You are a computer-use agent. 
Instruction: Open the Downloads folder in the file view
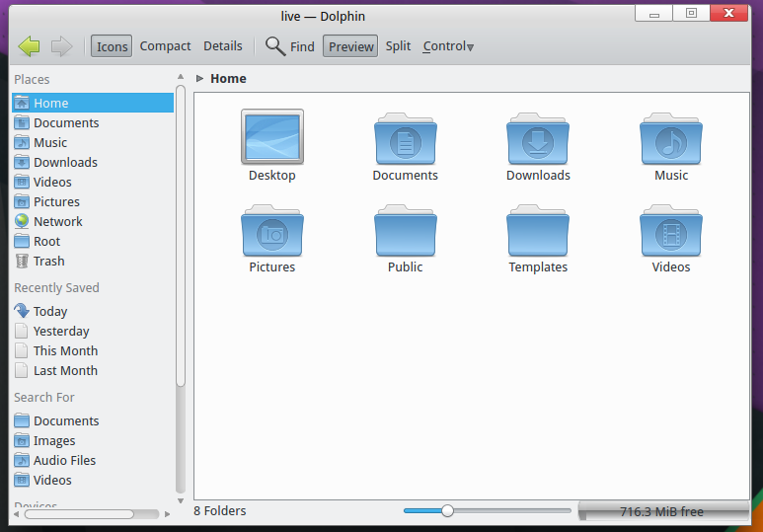tap(538, 139)
